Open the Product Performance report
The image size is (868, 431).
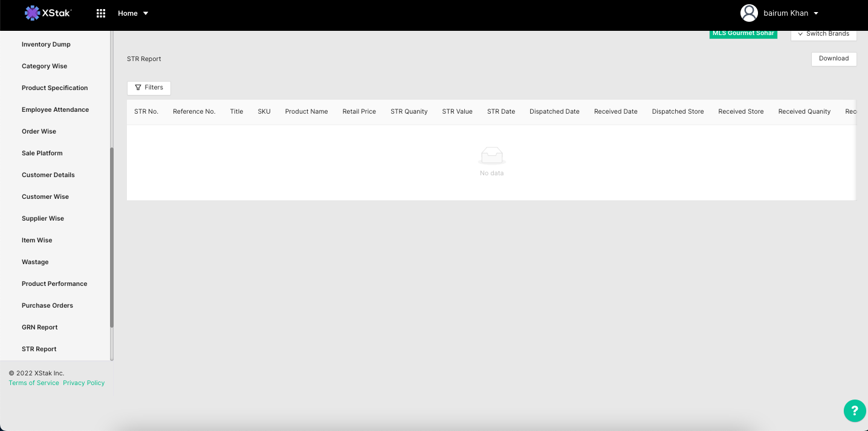tap(54, 284)
